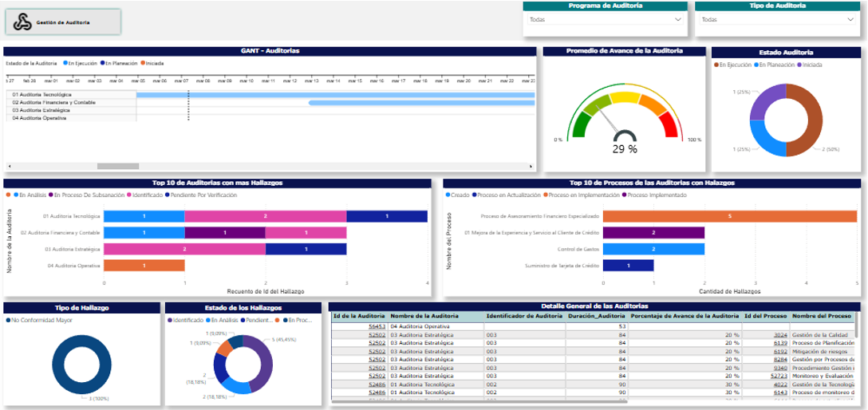Sort by Duración_Auditoría column header
This screenshot has height=410, width=868.
[x=596, y=316]
